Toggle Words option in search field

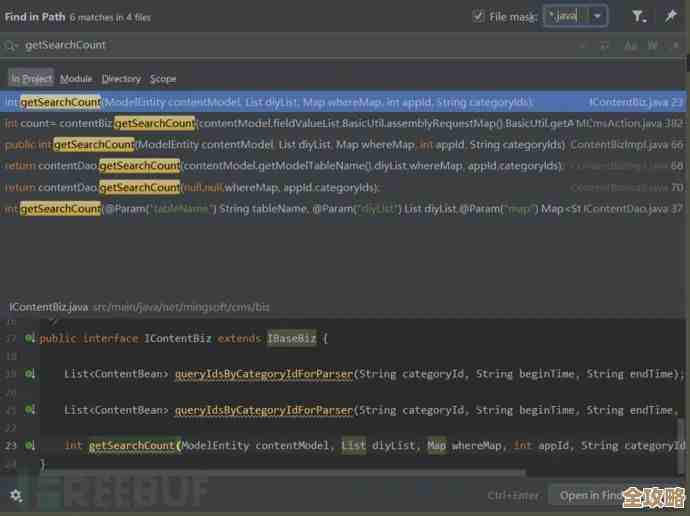[652, 46]
